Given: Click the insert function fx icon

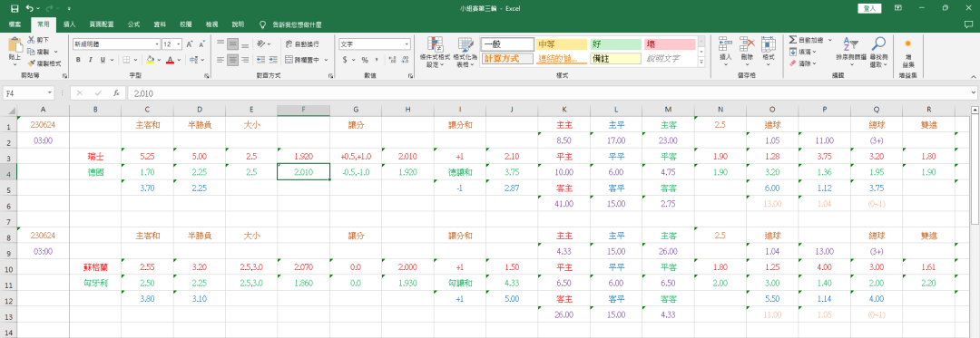Looking at the screenshot, I should pyautogui.click(x=116, y=93).
